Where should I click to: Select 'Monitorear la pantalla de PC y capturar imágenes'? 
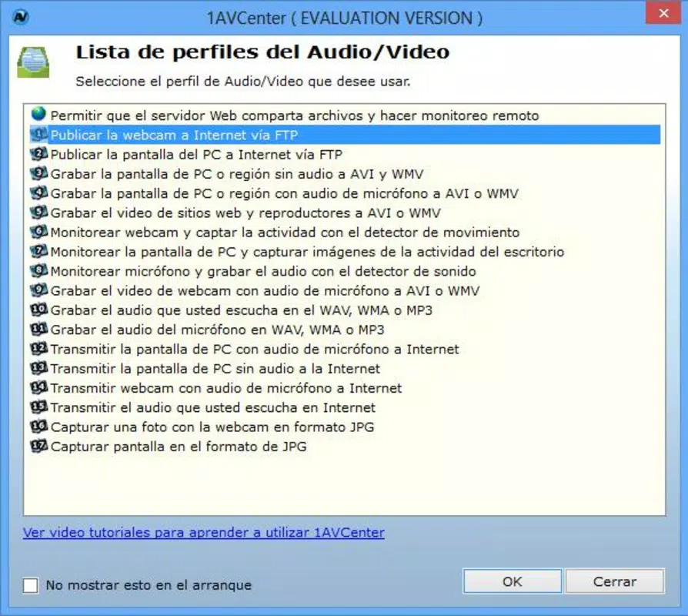pos(307,252)
